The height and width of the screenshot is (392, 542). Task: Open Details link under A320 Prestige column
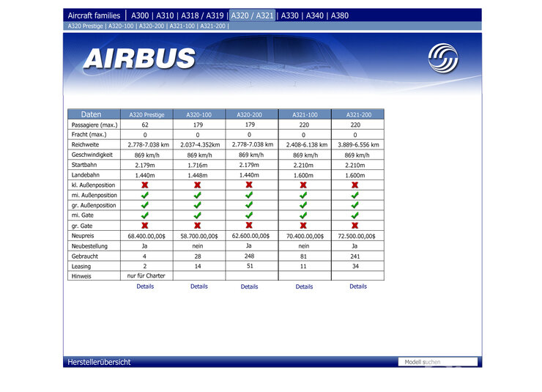coord(145,286)
